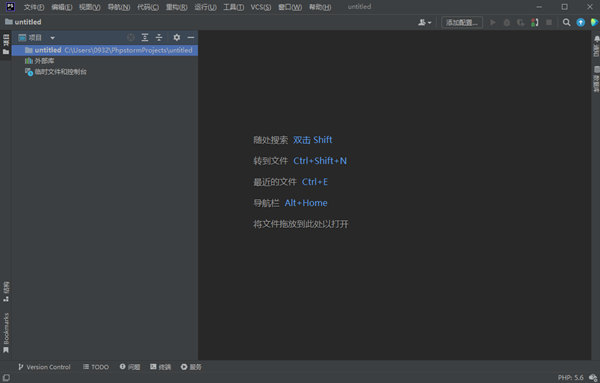Toggle the Bookmarks tool window tab
600x383 pixels.
(x=6, y=333)
